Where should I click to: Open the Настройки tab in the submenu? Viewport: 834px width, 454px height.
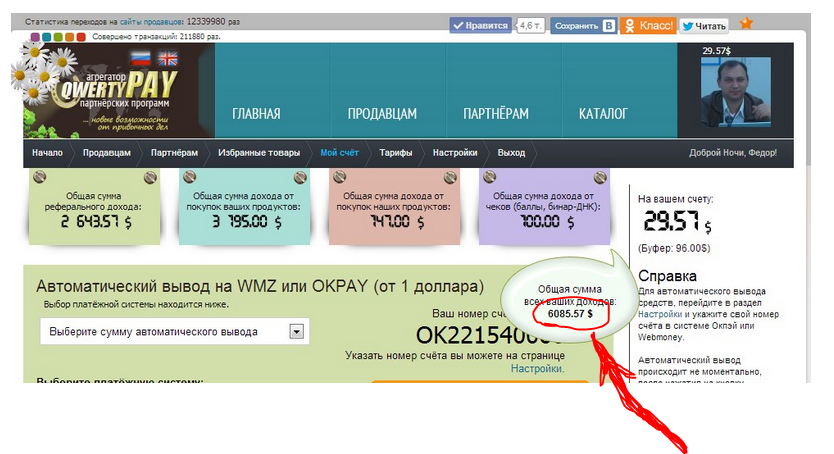click(455, 153)
